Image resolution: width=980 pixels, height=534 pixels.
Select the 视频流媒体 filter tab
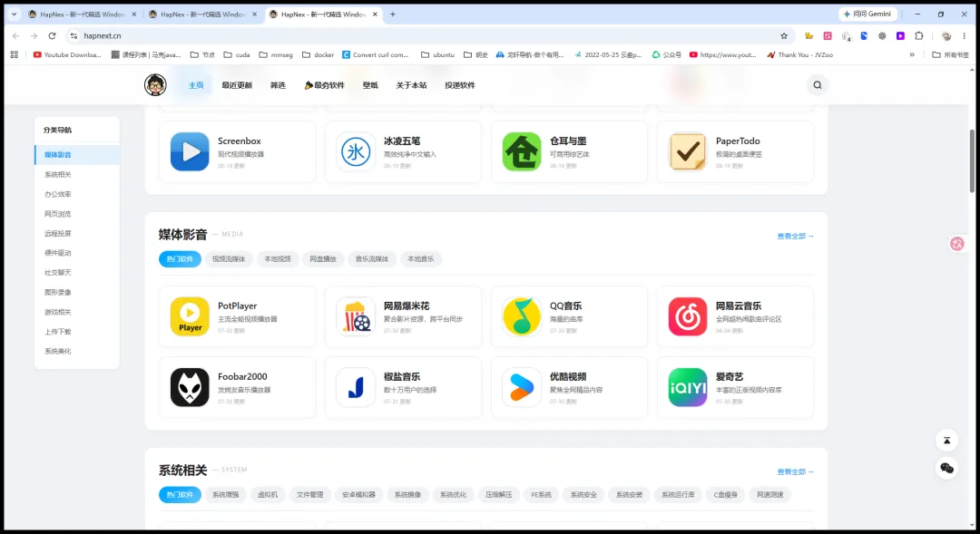[229, 259]
